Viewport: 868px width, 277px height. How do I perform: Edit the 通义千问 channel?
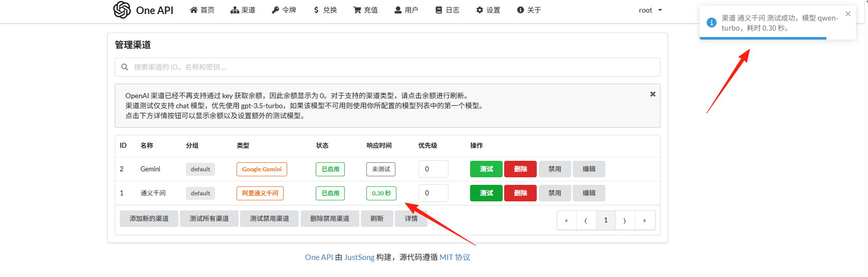[x=589, y=193]
